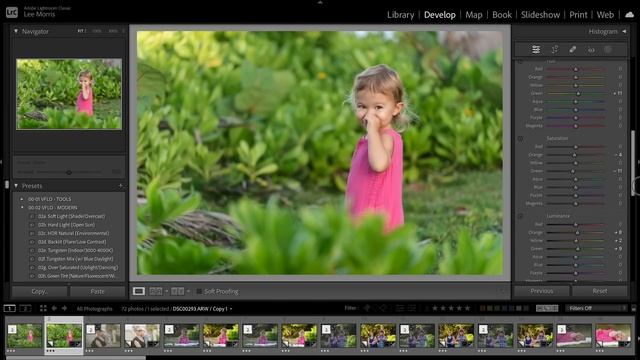The height and width of the screenshot is (360, 640).
Task: Click the Previous button
Action: click(x=542, y=291)
